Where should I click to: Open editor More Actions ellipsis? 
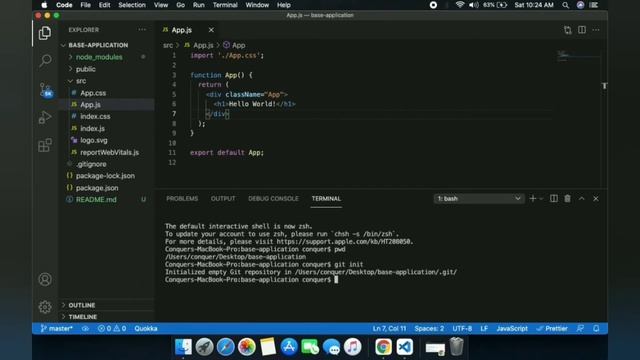tap(596, 30)
